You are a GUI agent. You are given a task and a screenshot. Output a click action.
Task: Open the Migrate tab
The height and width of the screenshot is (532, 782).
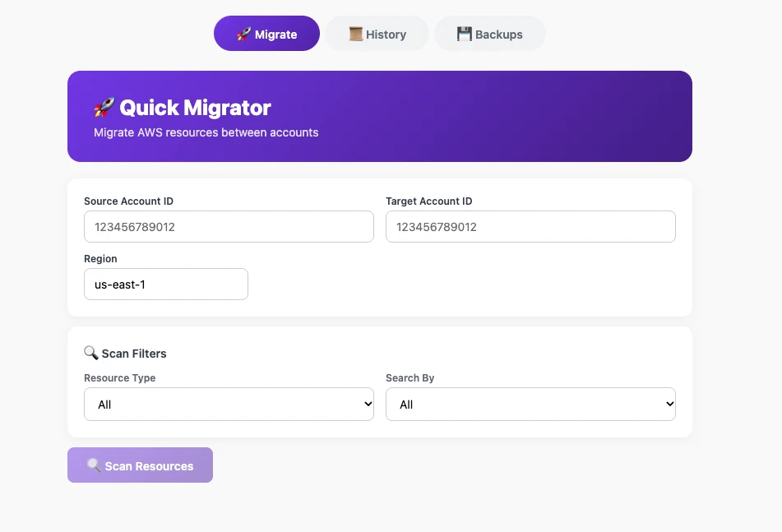(266, 34)
